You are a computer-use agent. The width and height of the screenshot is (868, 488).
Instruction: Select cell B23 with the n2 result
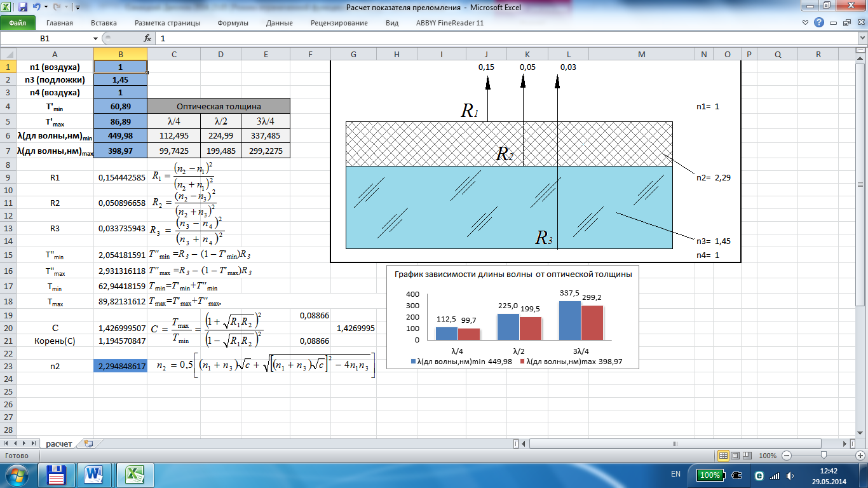click(x=120, y=367)
